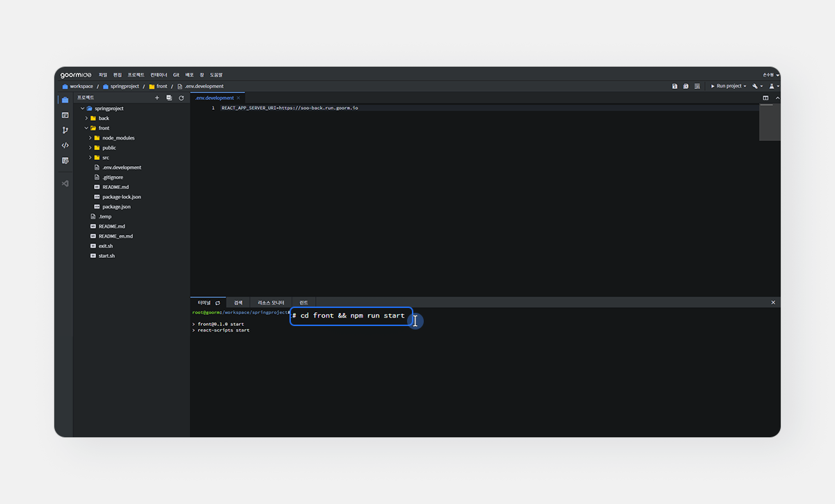Switch to the 린트 tab
The width and height of the screenshot is (835, 504).
[x=303, y=302]
